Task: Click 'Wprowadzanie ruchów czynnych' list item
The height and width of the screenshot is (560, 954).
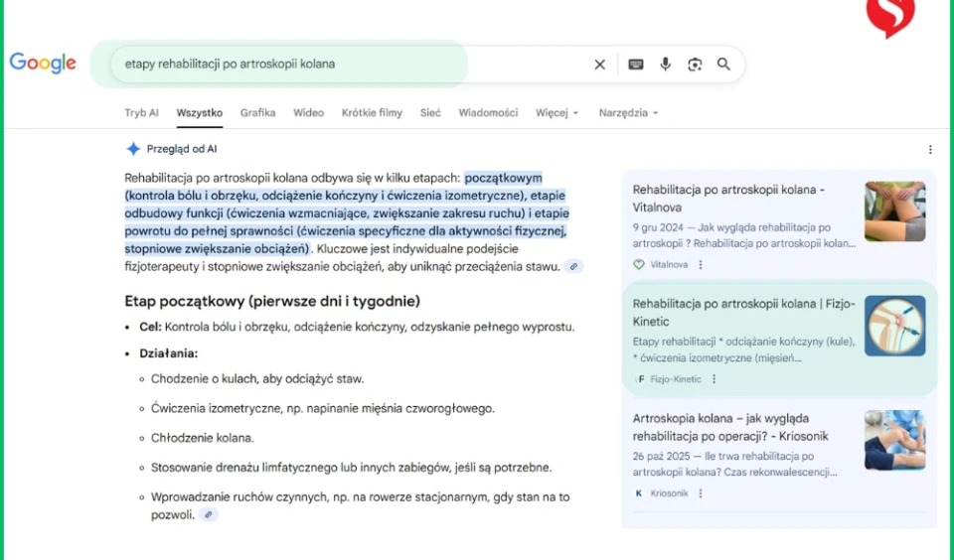Action: pyautogui.click(x=360, y=505)
